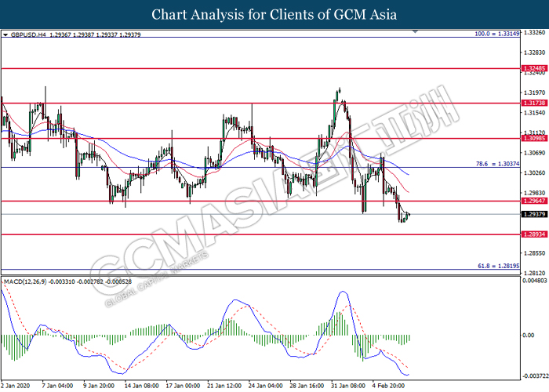Click the 9 Jan 20:00 time label
The image size is (549, 392).
99,386
